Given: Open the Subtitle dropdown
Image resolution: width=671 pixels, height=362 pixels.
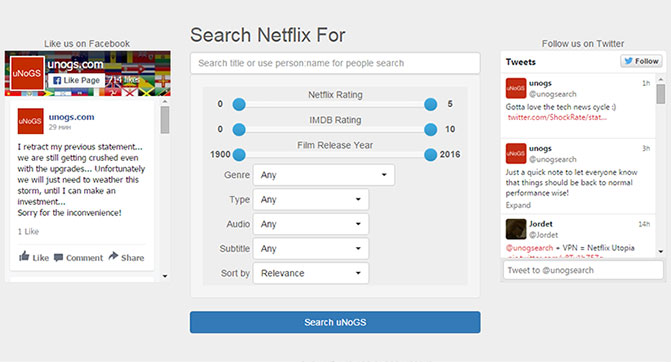Looking at the screenshot, I should (x=311, y=249).
